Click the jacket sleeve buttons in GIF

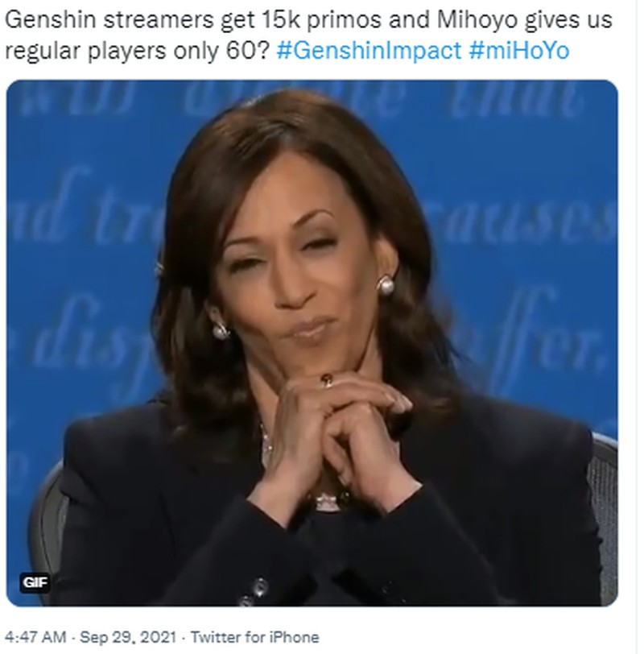[255, 591]
